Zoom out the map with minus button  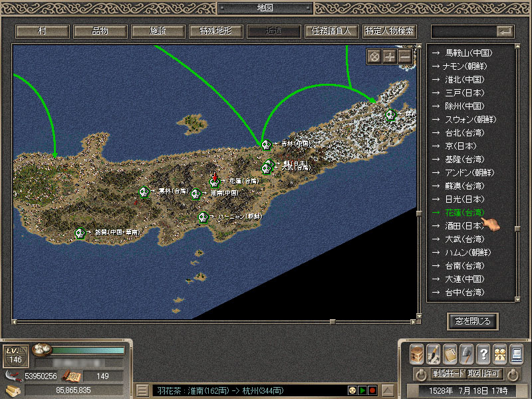coord(405,57)
